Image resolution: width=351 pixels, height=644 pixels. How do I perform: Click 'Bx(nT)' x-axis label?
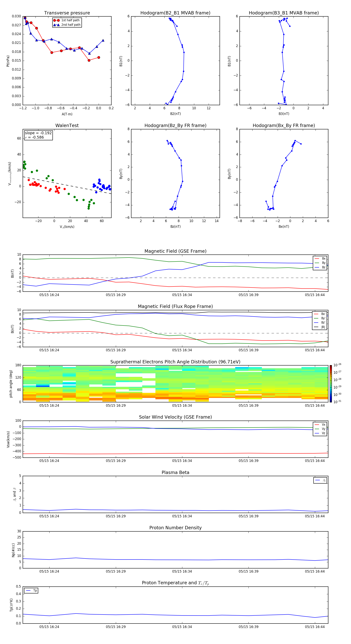284,227
